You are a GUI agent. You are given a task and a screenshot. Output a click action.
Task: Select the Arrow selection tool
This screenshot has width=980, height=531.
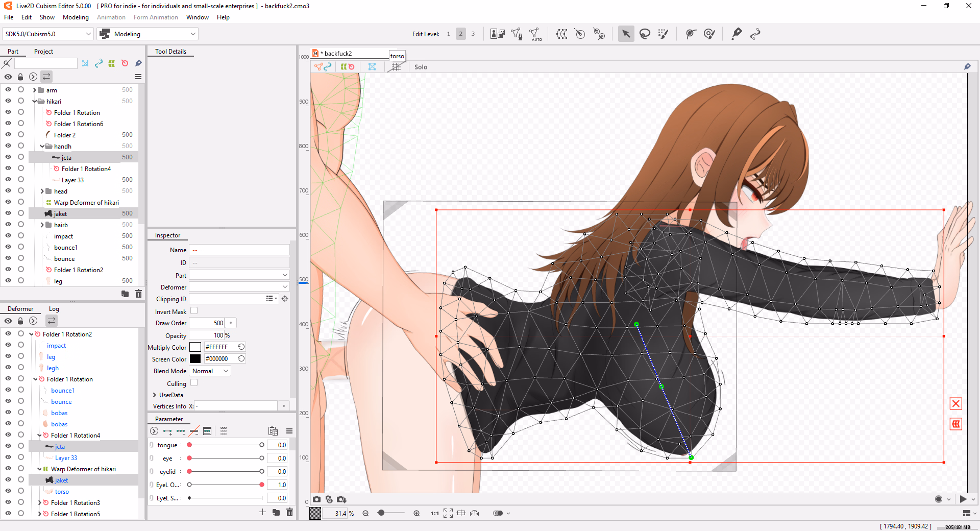point(626,34)
